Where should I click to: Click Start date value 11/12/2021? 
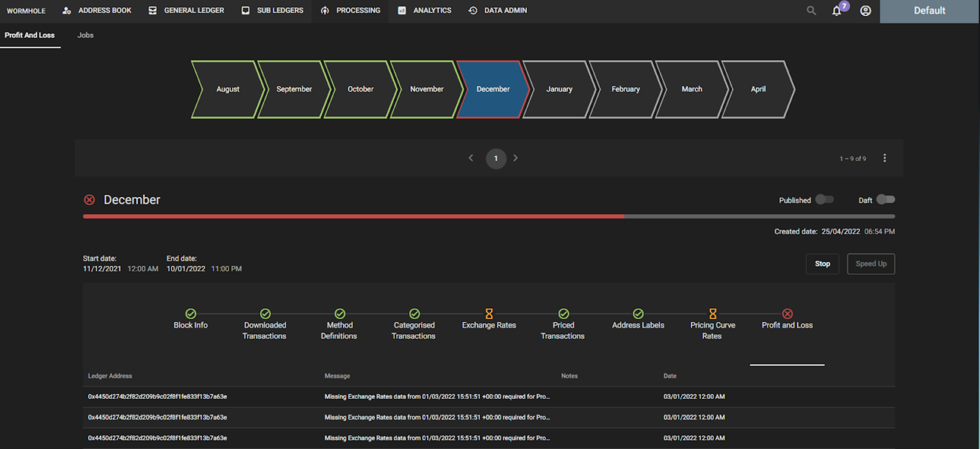(102, 269)
